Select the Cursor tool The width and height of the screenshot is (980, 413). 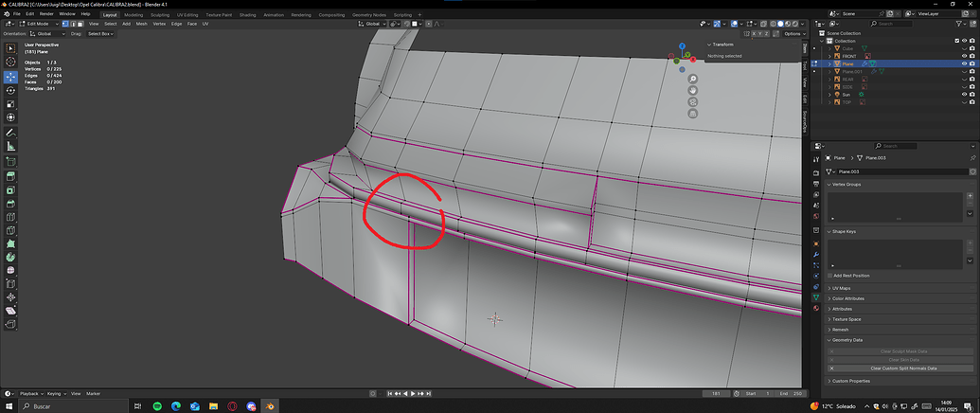coord(10,62)
